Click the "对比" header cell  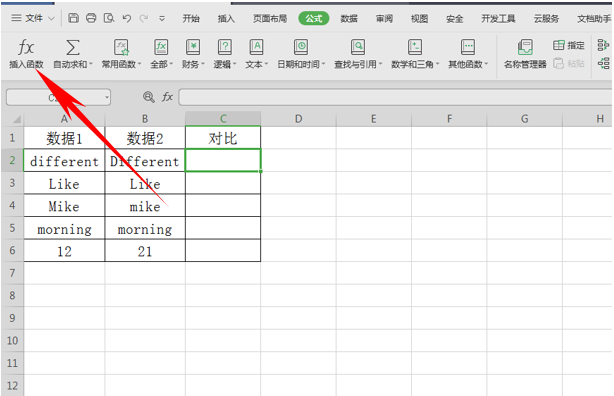coord(223,138)
